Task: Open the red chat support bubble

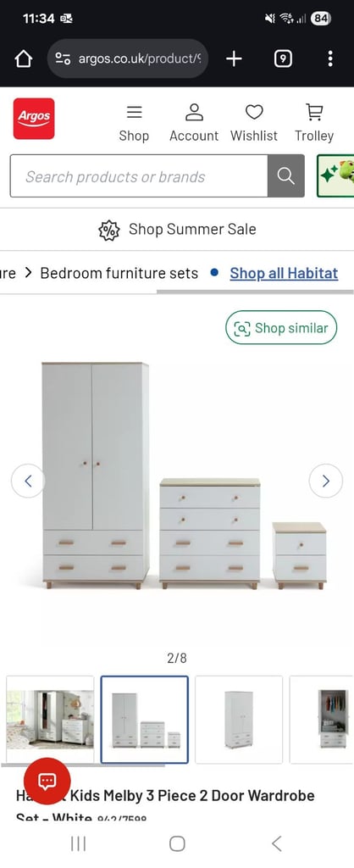Action: click(47, 781)
